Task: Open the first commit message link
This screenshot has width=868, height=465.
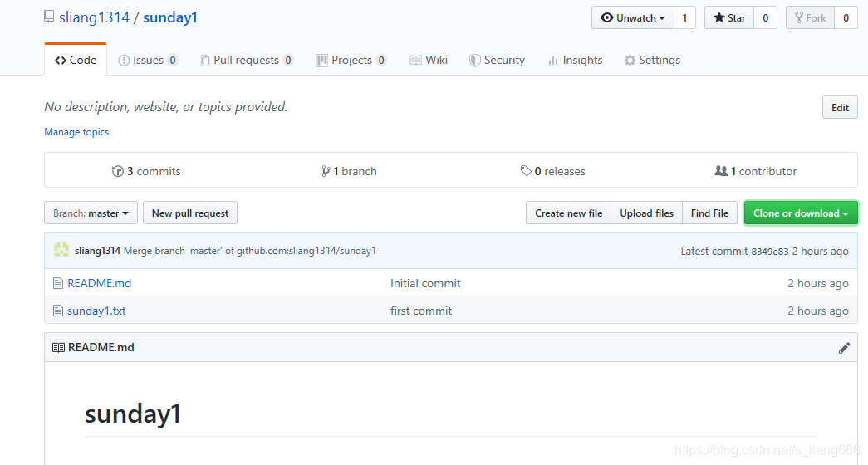Action: click(x=421, y=311)
